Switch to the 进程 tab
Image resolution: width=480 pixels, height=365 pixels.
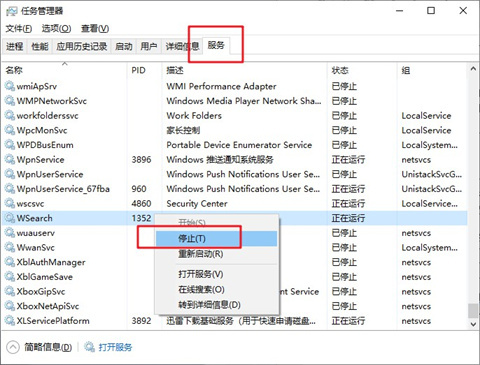pyautogui.click(x=15, y=46)
